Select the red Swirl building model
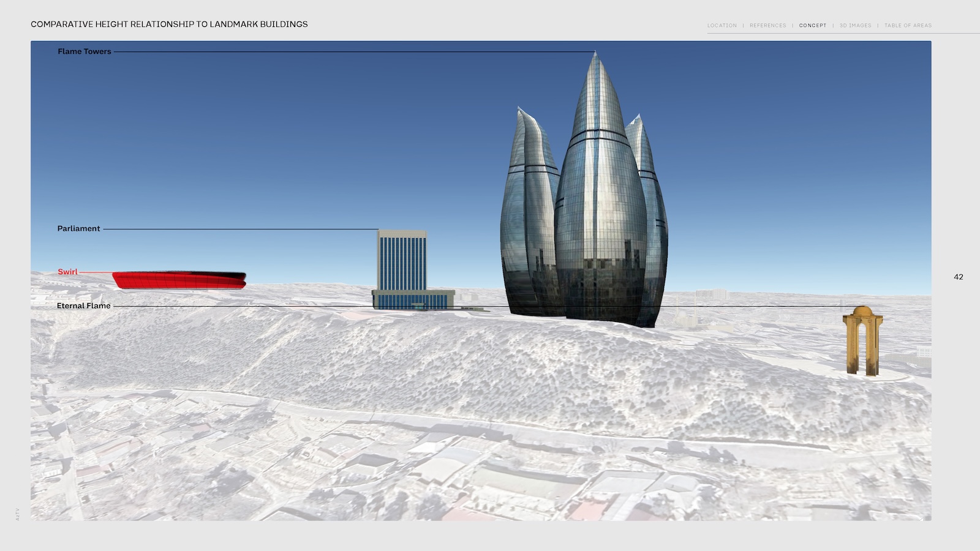 tap(179, 280)
